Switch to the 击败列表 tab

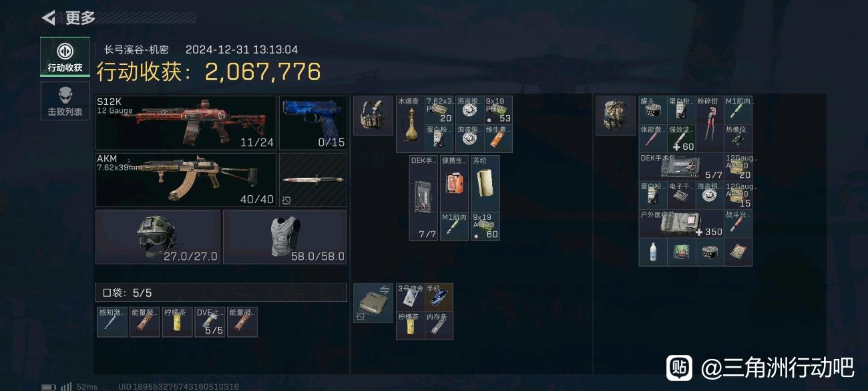point(65,101)
